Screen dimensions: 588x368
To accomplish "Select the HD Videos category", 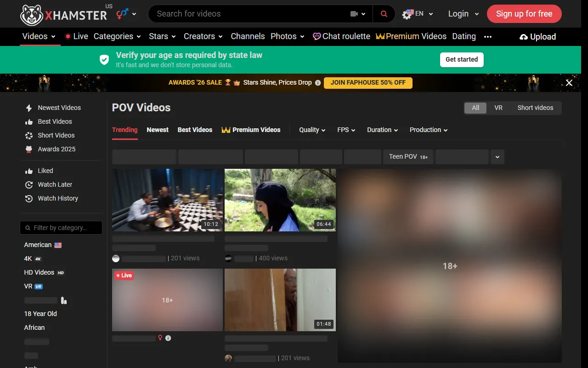I will (x=44, y=272).
